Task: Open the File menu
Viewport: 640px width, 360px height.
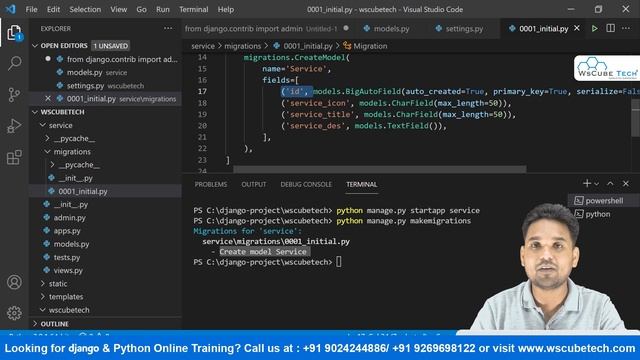Action: tap(31, 9)
